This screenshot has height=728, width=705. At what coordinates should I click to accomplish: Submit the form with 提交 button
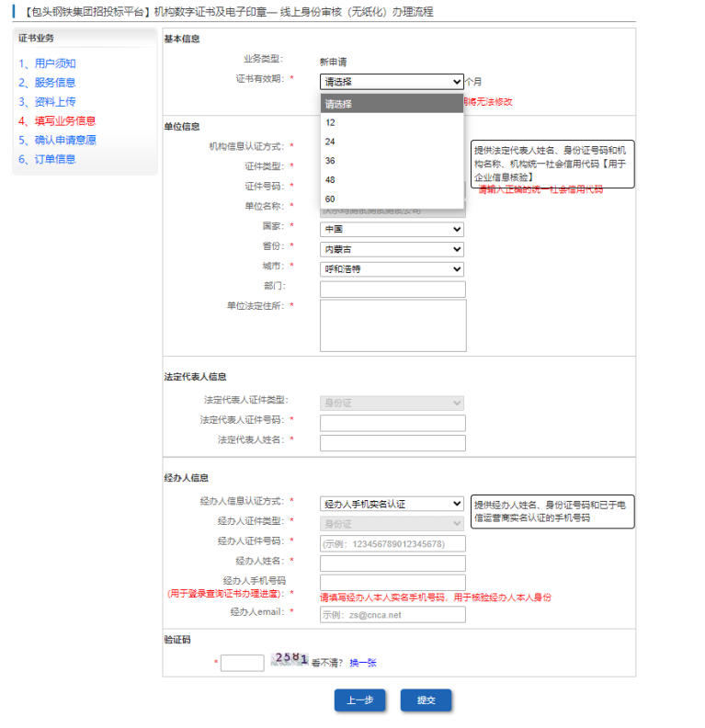(426, 700)
